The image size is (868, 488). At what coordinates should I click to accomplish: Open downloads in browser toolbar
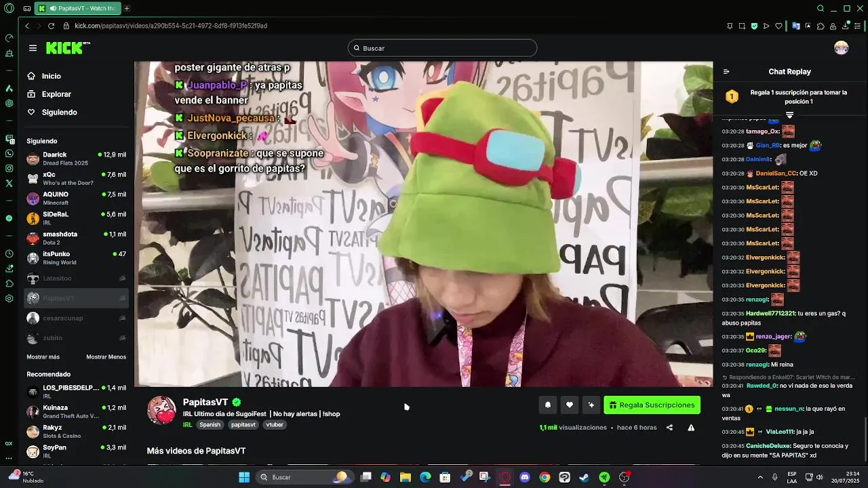coord(846,26)
